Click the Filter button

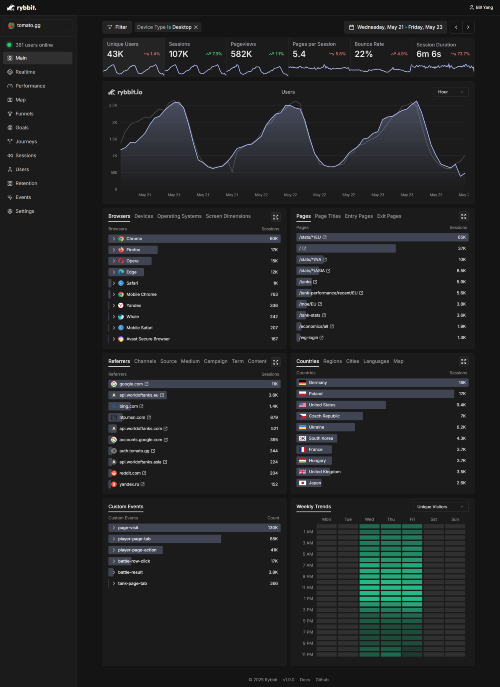(x=117, y=27)
